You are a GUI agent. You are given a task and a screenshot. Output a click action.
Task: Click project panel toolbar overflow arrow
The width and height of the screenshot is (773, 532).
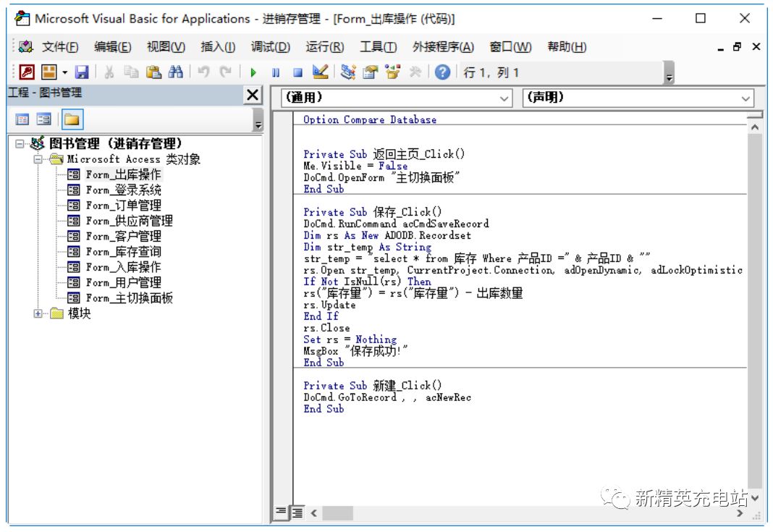pyautogui.click(x=258, y=121)
